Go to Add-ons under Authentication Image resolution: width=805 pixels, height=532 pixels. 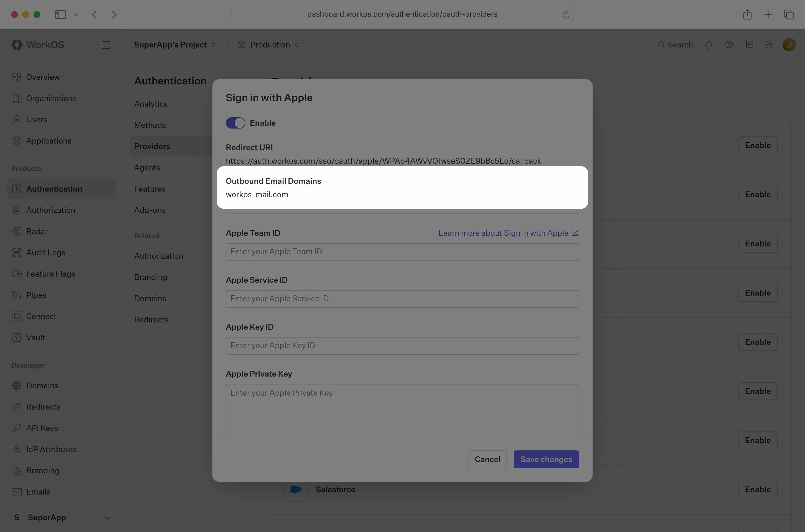[x=150, y=210]
